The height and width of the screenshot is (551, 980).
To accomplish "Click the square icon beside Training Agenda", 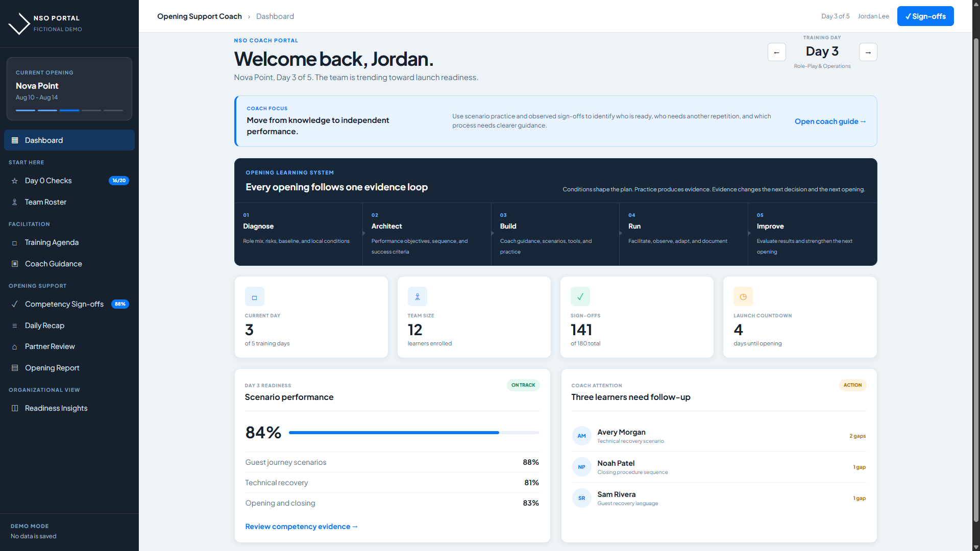I will [x=15, y=243].
